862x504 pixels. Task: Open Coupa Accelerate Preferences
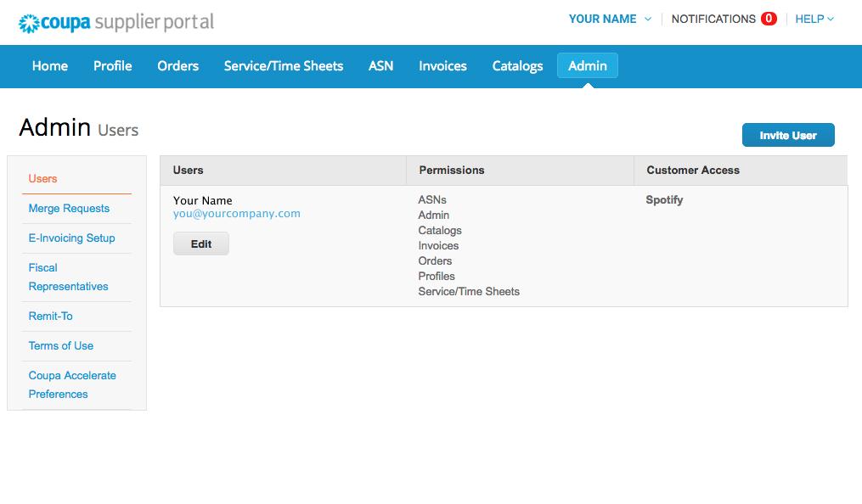(72, 384)
